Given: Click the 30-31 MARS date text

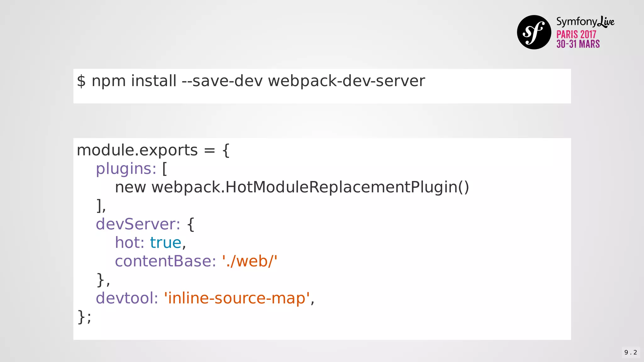Looking at the screenshot, I should click(x=578, y=44).
